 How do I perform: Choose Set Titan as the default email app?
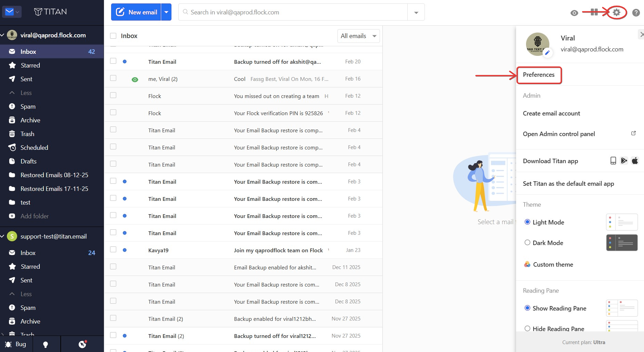569,184
